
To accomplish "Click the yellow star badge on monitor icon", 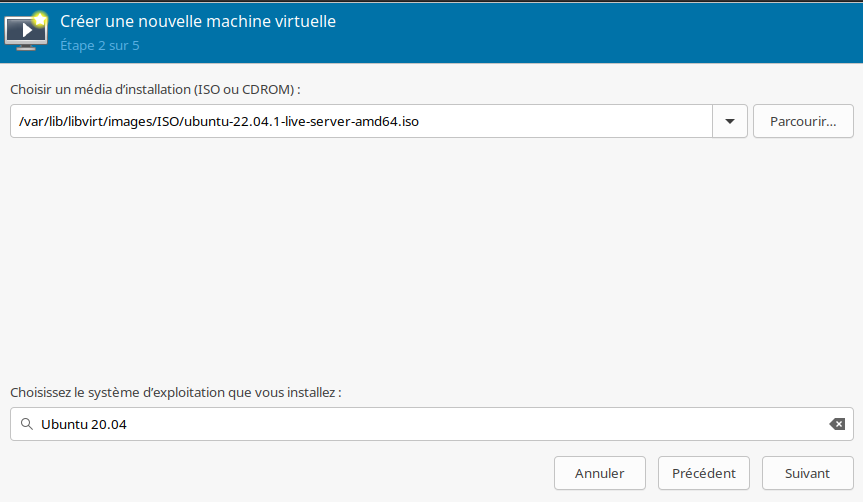I will tap(40, 19).
